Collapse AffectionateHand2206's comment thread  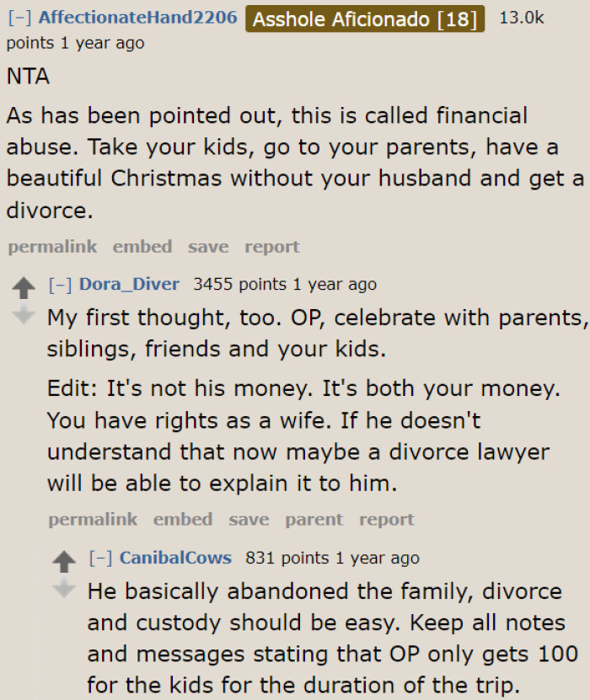[x=13, y=16]
